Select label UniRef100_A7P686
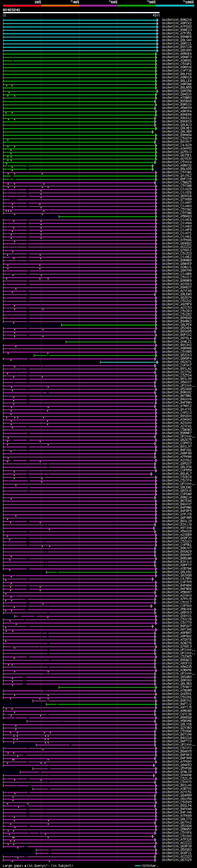The width and height of the screenshot is (197, 868). pyautogui.click(x=177, y=240)
